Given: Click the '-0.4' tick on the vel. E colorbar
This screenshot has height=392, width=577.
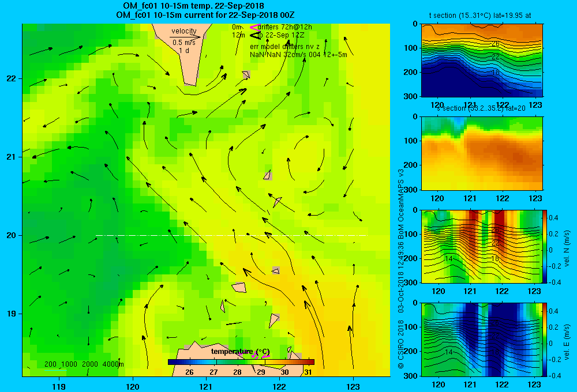Looking at the screenshot, I should coord(554,375).
